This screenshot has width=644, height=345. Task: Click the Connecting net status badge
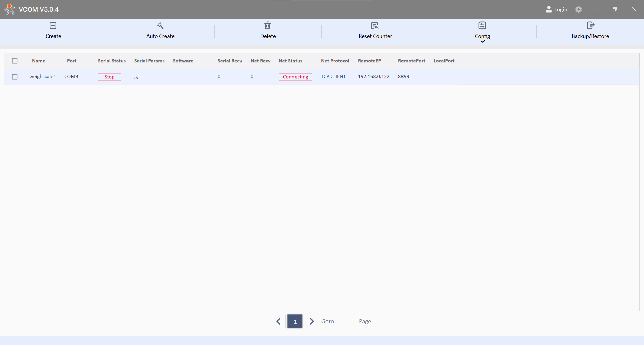tap(295, 77)
